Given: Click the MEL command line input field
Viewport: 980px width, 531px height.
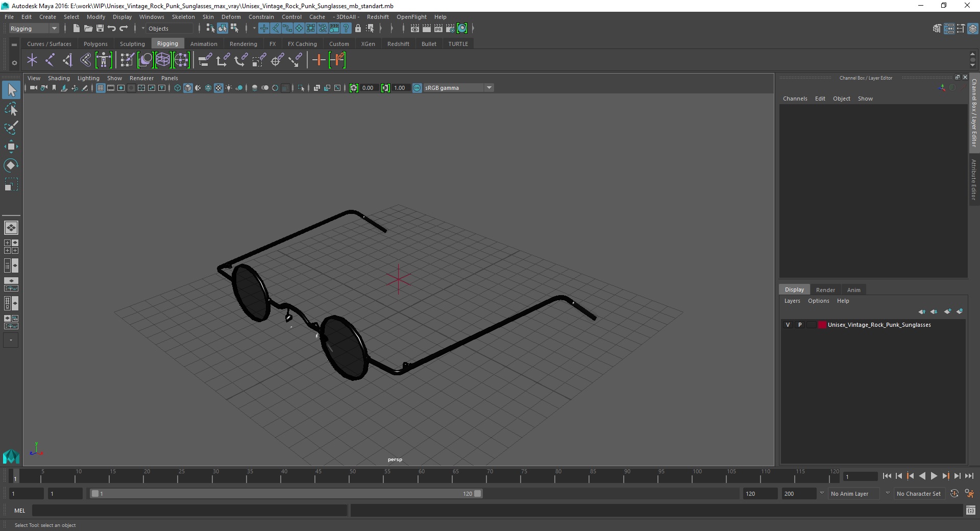Looking at the screenshot, I should pyautogui.click(x=190, y=510).
